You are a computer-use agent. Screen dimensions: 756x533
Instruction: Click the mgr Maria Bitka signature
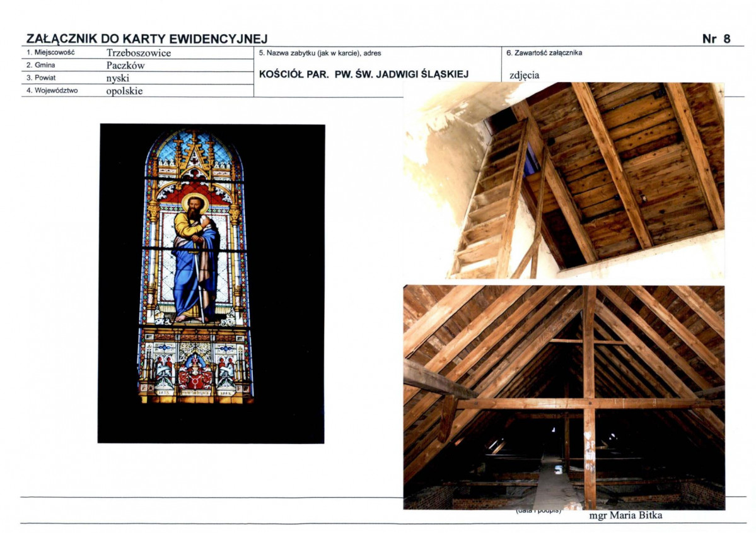(x=625, y=515)
